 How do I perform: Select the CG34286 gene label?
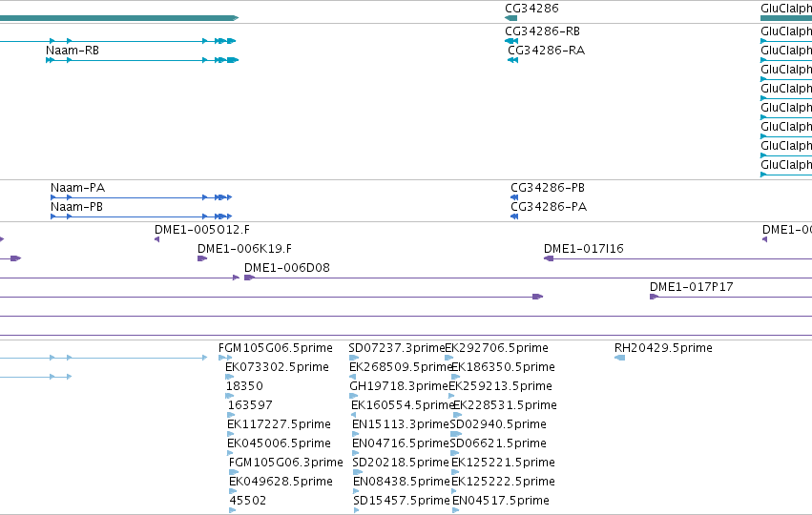(531, 9)
